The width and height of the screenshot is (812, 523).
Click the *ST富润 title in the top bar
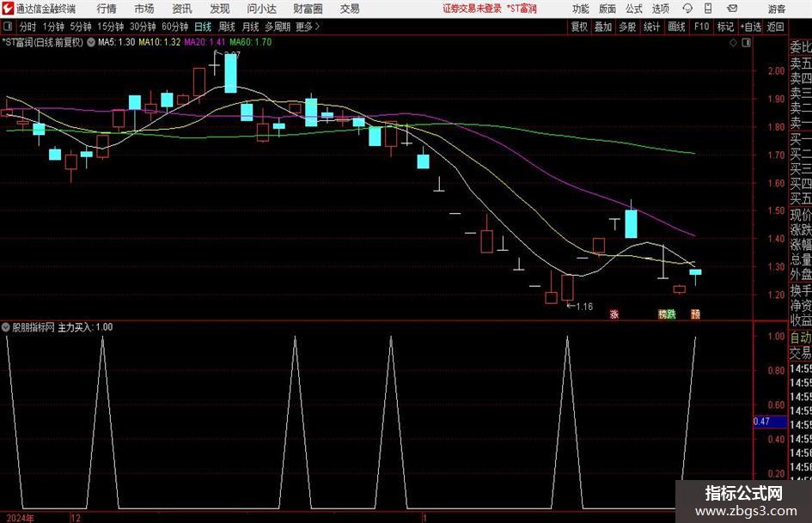click(522, 9)
